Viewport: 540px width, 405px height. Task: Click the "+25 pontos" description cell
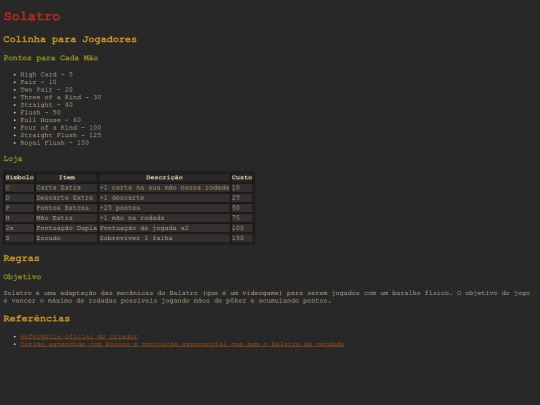164,208
